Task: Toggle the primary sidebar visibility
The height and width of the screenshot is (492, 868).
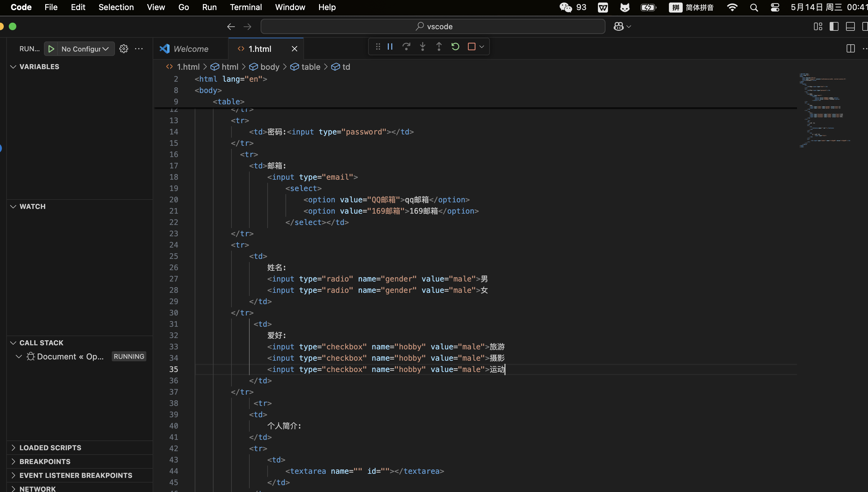Action: click(834, 27)
